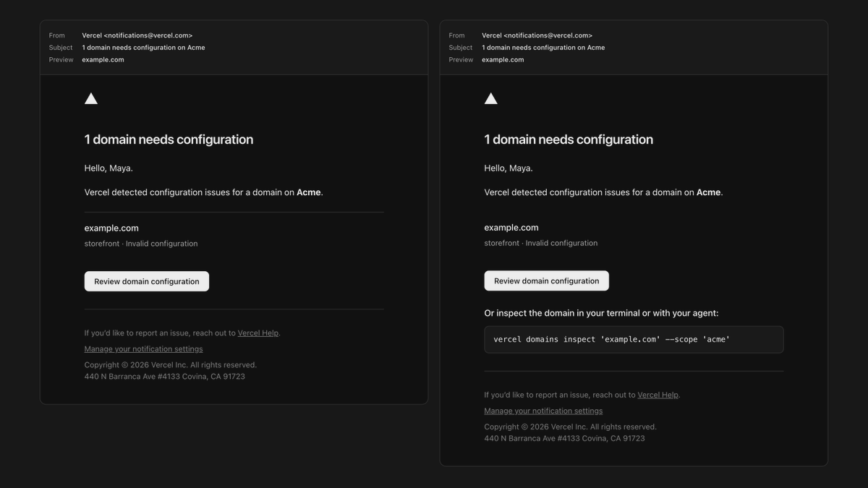This screenshot has height=488, width=868.
Task: Click the subject line in left email header
Action: coord(144,48)
